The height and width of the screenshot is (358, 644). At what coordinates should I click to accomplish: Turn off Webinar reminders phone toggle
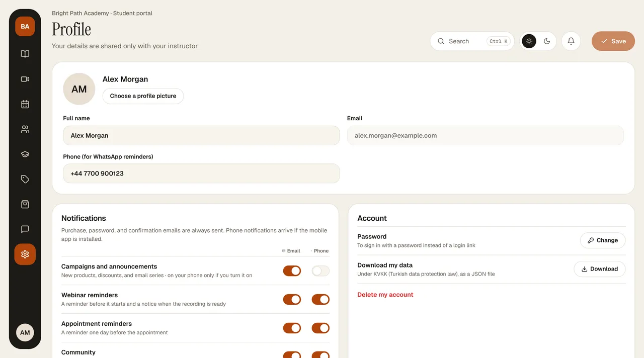(x=320, y=300)
